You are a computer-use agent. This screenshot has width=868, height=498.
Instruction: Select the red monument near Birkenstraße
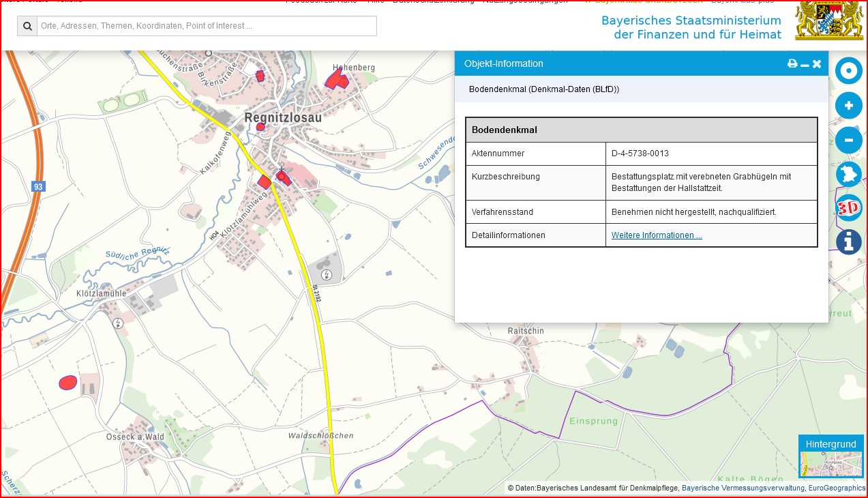point(260,76)
